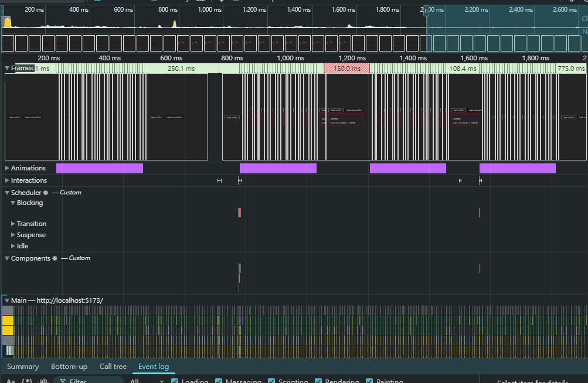
Task: Collapse the Main localhost:5173 thread track
Action: (x=7, y=300)
